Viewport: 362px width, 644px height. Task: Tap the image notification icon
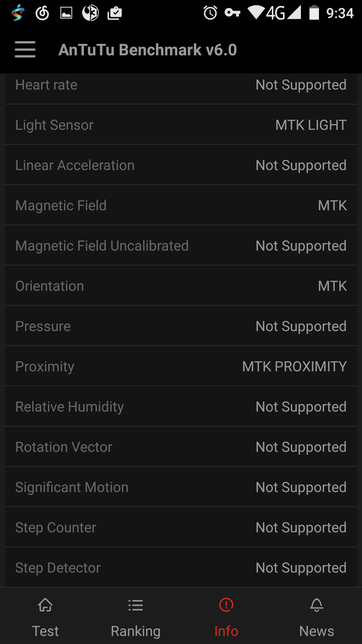pyautogui.click(x=66, y=13)
